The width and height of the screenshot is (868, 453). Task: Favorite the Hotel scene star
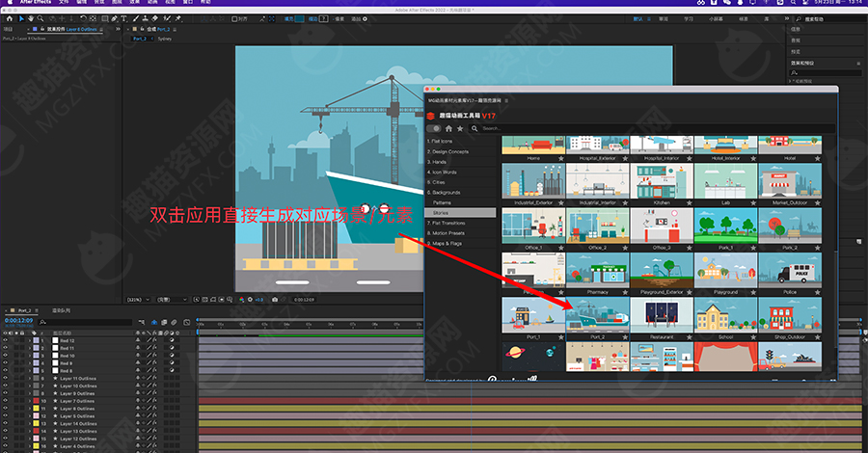point(818,159)
